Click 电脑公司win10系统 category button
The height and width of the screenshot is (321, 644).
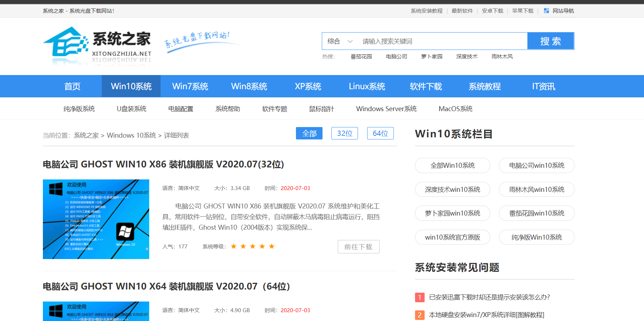pos(537,166)
